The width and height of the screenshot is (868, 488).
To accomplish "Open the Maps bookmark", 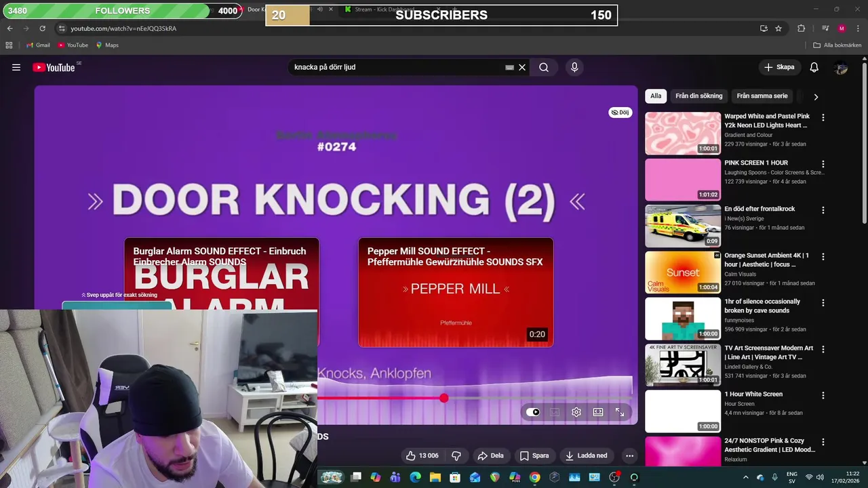I will (x=107, y=45).
